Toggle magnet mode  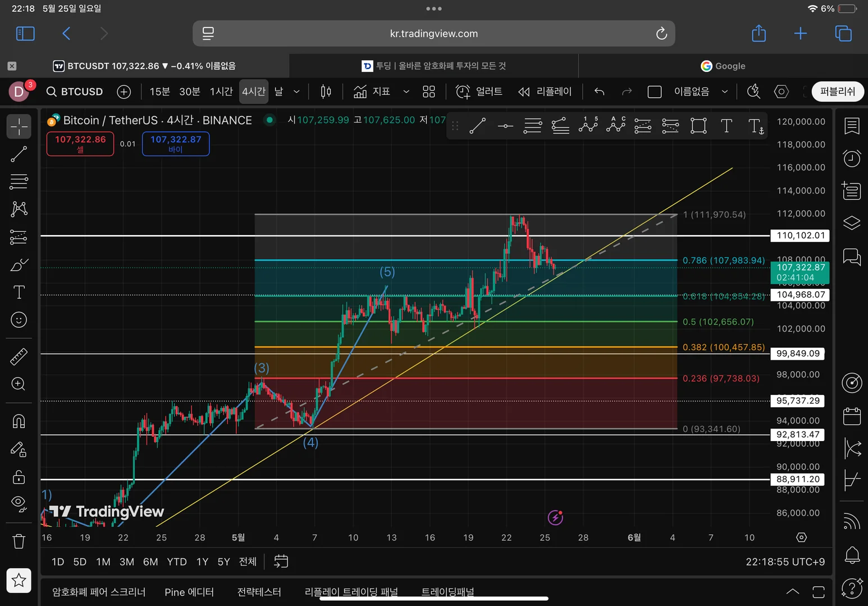pos(19,421)
